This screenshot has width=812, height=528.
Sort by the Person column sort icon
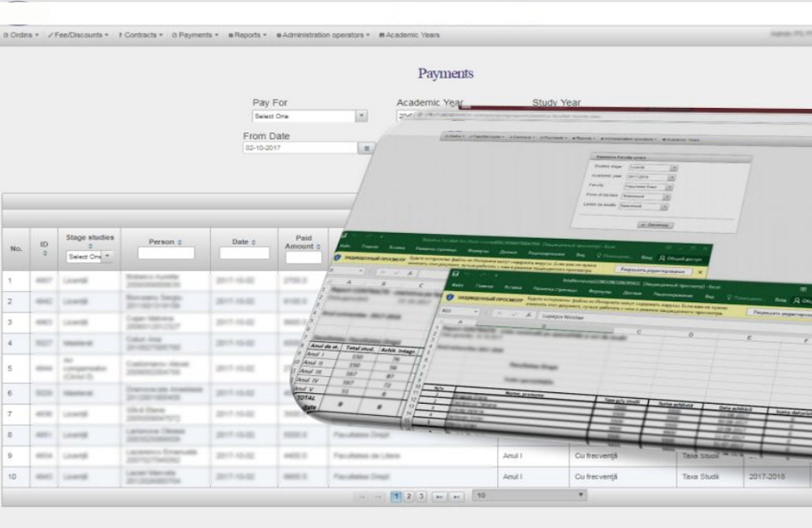point(179,242)
